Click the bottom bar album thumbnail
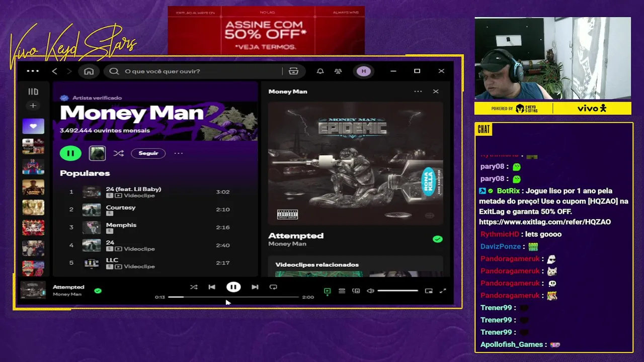The width and height of the screenshot is (644, 362). [x=33, y=290]
